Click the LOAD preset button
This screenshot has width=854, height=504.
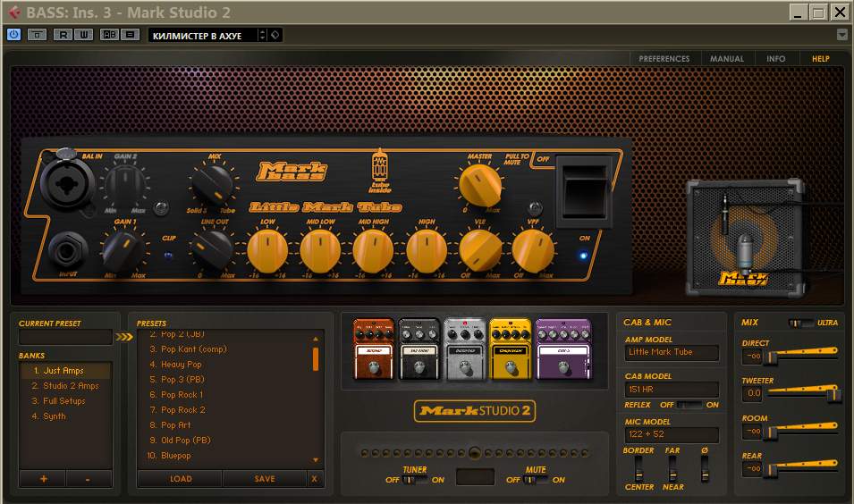coord(181,479)
